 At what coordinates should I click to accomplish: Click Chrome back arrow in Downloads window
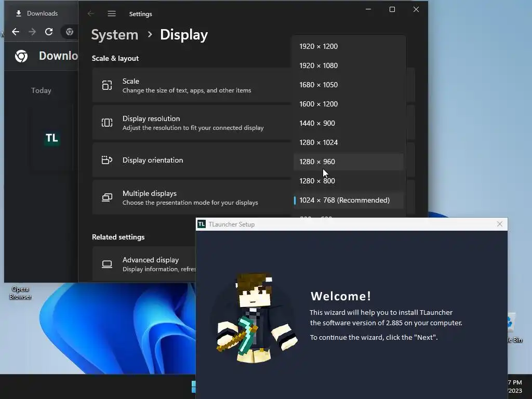pos(16,32)
